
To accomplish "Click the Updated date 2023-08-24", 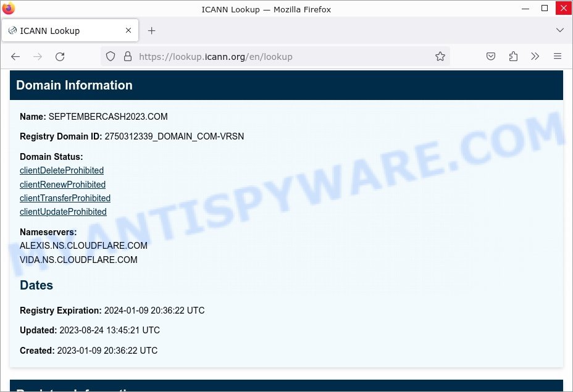I will pyautogui.click(x=82, y=330).
